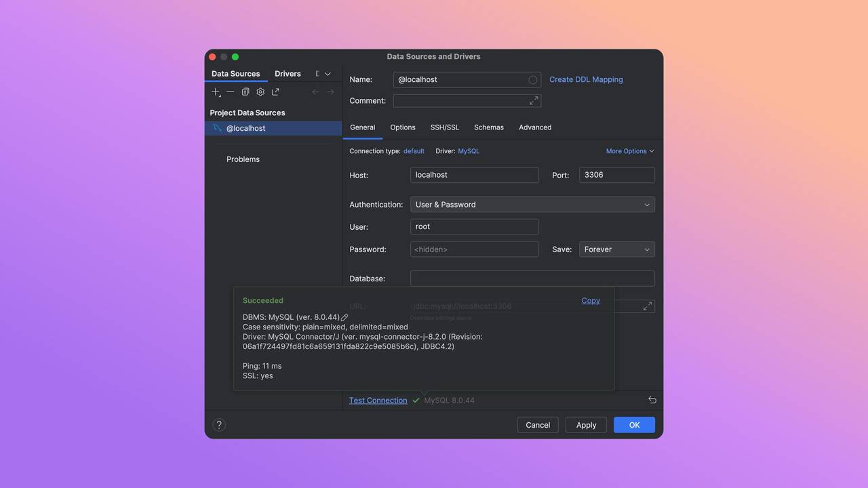Click the open-in-new-window icon in the toolbar
The width and height of the screenshot is (868, 488).
[275, 91]
